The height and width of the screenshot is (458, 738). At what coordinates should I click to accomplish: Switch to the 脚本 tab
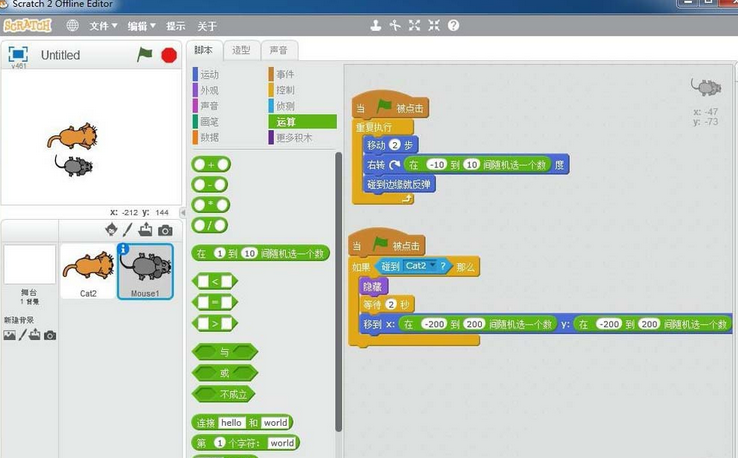203,50
